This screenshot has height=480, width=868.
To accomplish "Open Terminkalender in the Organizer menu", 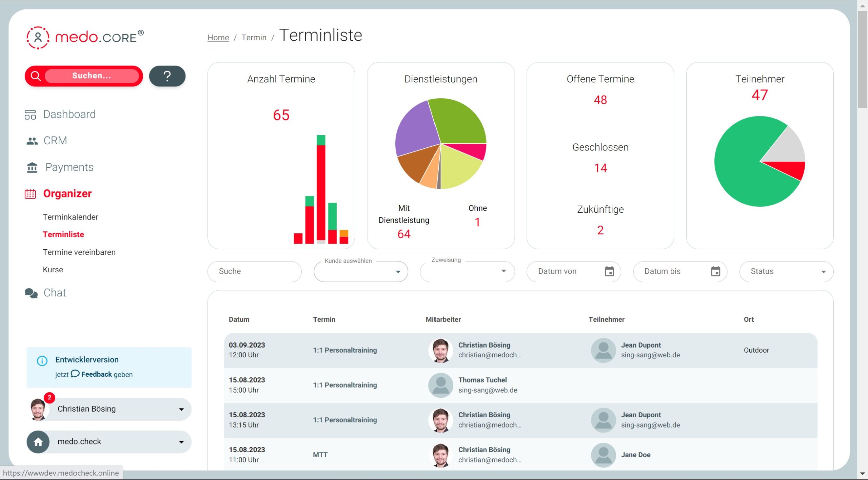I will click(70, 217).
